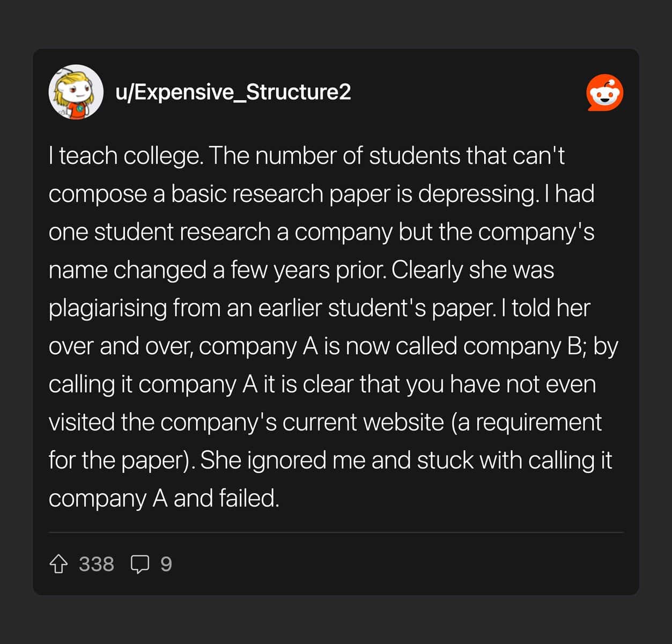This screenshot has width=672, height=644.
Task: Click the words "one student research"
Action: [x=159, y=232]
